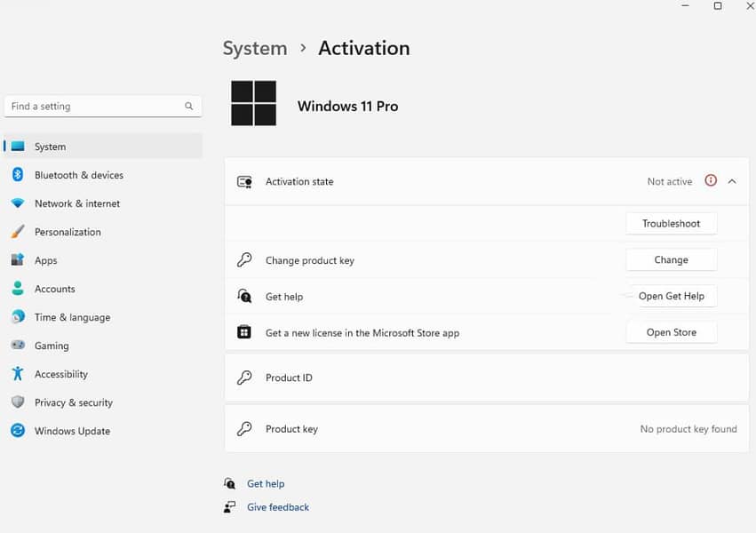This screenshot has height=533, width=756.
Task: Click the breadcrumb chevron between System and Activation
Action: (303, 48)
